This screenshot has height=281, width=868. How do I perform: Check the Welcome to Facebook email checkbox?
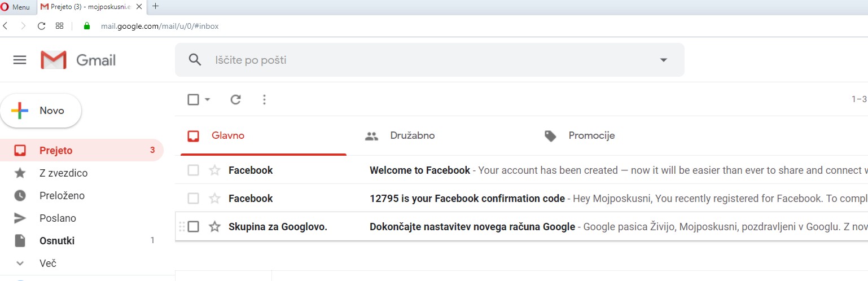tap(193, 170)
